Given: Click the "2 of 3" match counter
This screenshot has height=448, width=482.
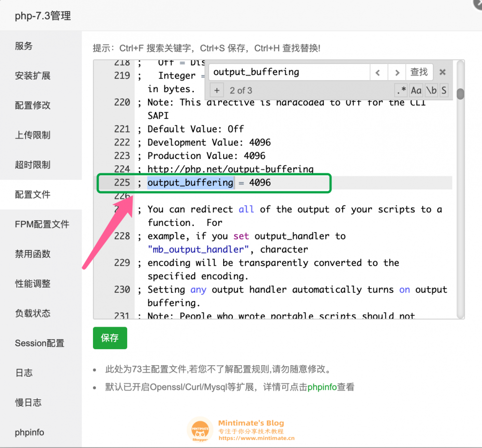Looking at the screenshot, I should pos(241,91).
